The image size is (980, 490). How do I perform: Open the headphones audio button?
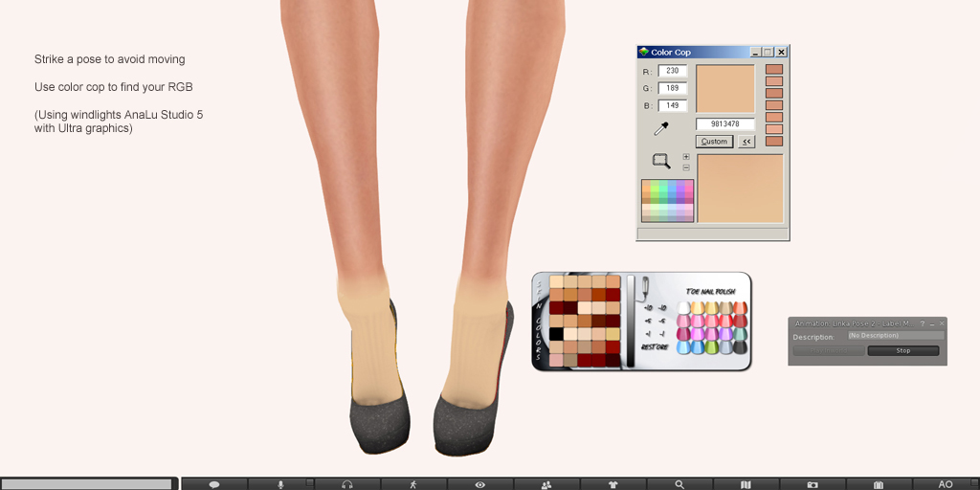pyautogui.click(x=347, y=484)
